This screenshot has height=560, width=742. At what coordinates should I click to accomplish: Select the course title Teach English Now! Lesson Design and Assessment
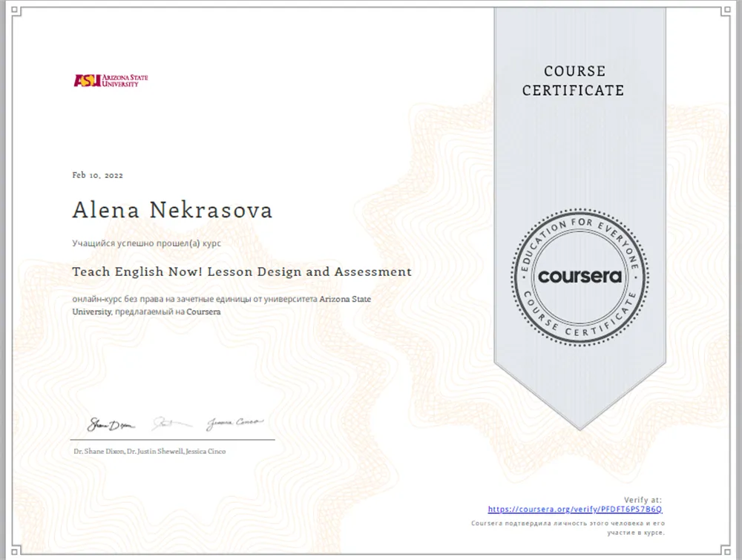click(x=242, y=272)
